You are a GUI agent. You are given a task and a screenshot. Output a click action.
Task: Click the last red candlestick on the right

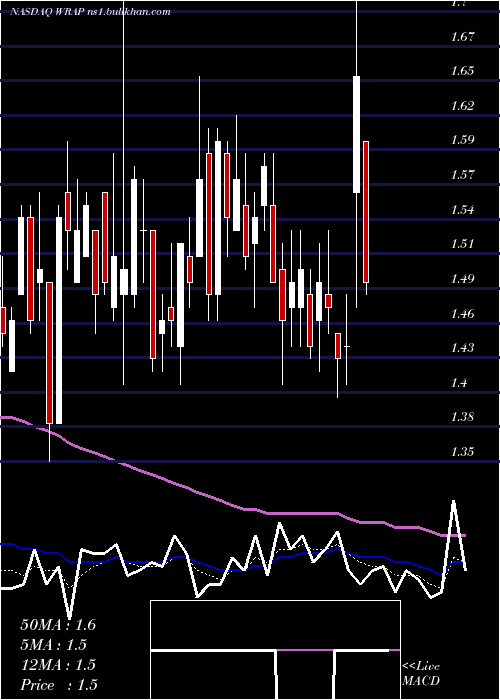pos(366,212)
